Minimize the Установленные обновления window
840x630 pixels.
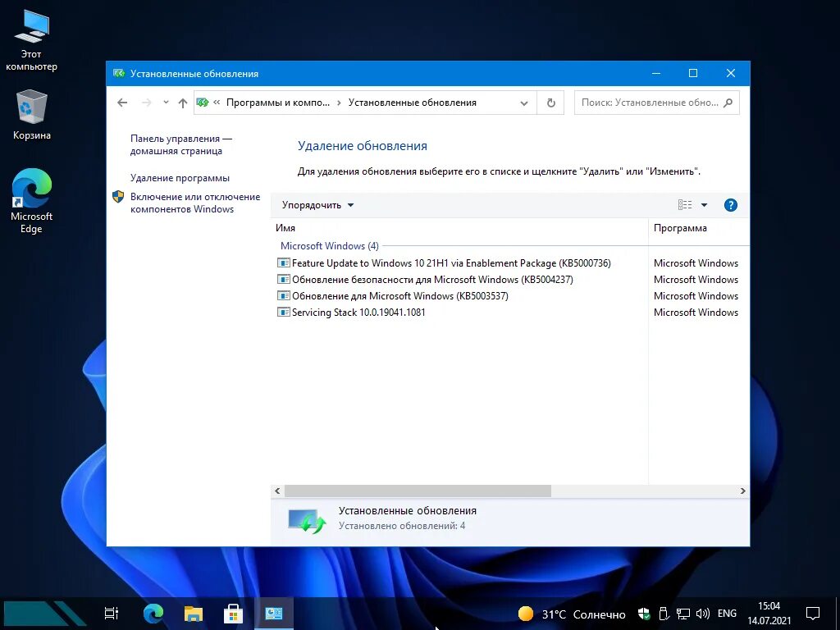[x=655, y=73]
